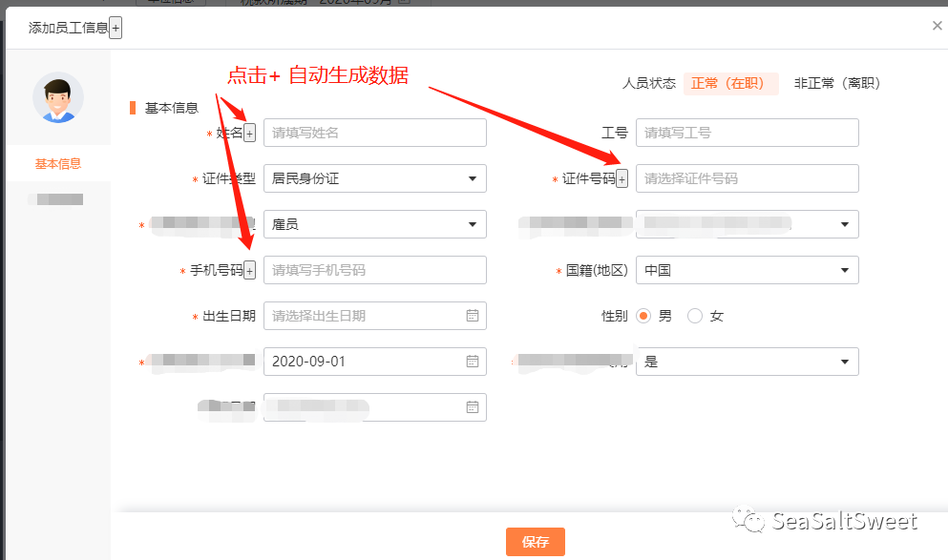Click the 出生日期 date input
This screenshot has width=948, height=560.
tap(375, 316)
